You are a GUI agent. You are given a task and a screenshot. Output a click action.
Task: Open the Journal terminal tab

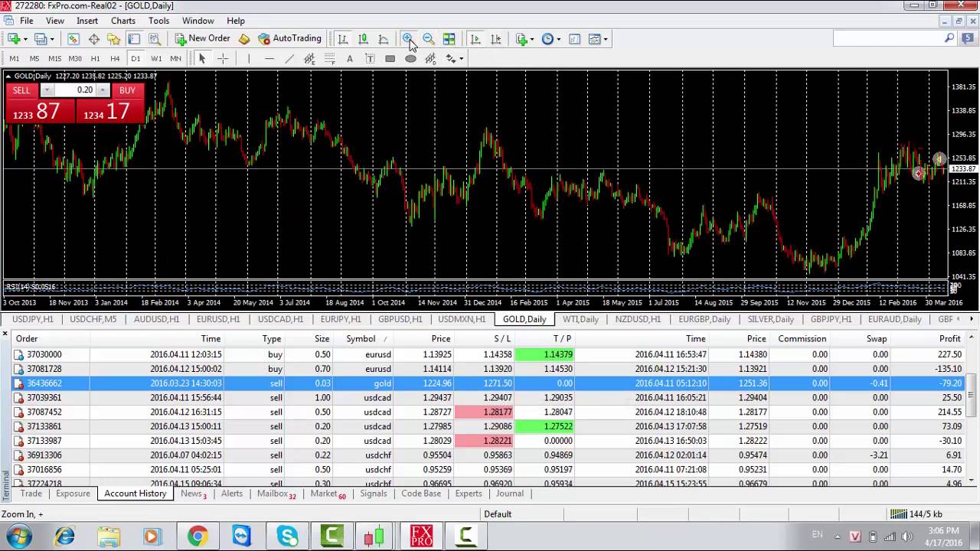pos(510,494)
